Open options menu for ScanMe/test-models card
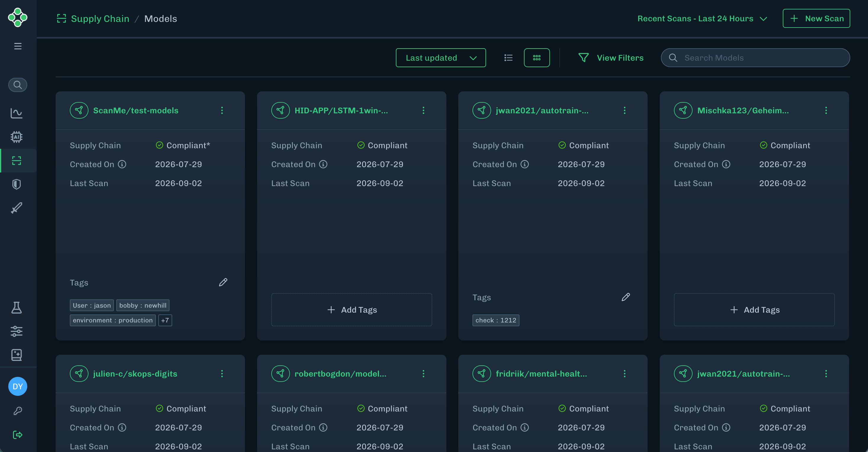This screenshot has height=452, width=868. pyautogui.click(x=222, y=110)
